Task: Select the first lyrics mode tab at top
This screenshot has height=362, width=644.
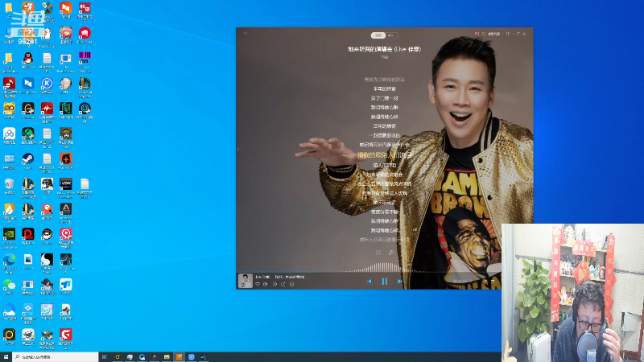Action: (x=378, y=35)
